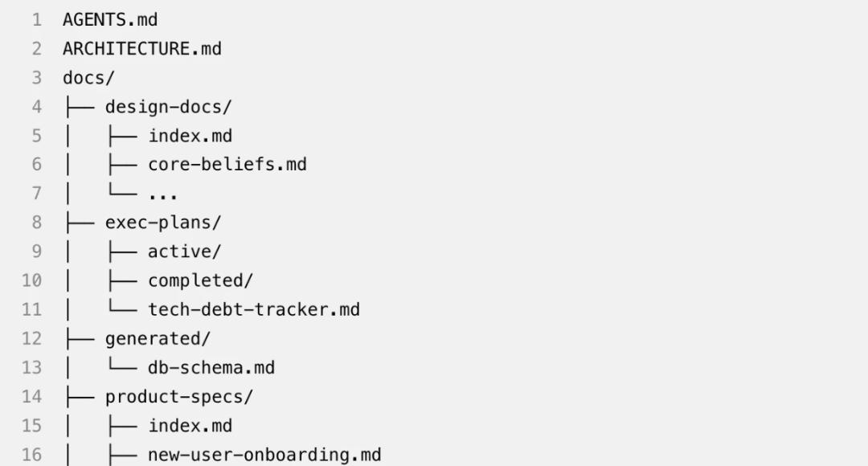The height and width of the screenshot is (466, 868).
Task: Click the AGENTS.md file entry
Action: [x=110, y=20]
